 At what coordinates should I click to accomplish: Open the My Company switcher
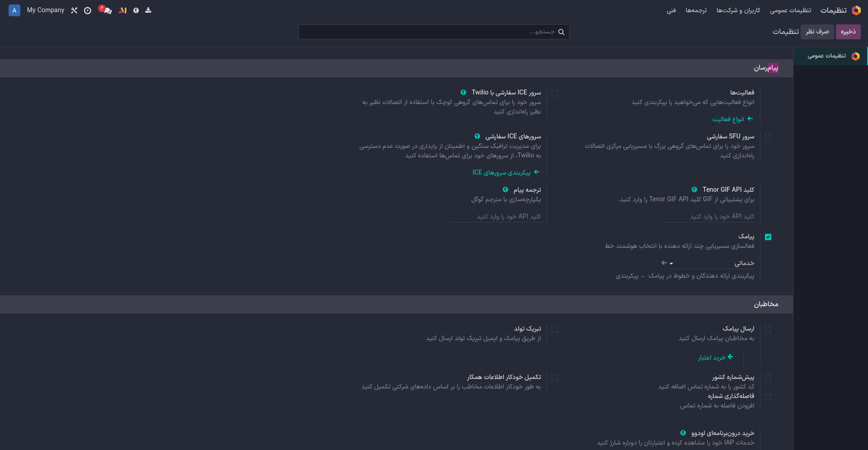[x=45, y=10]
